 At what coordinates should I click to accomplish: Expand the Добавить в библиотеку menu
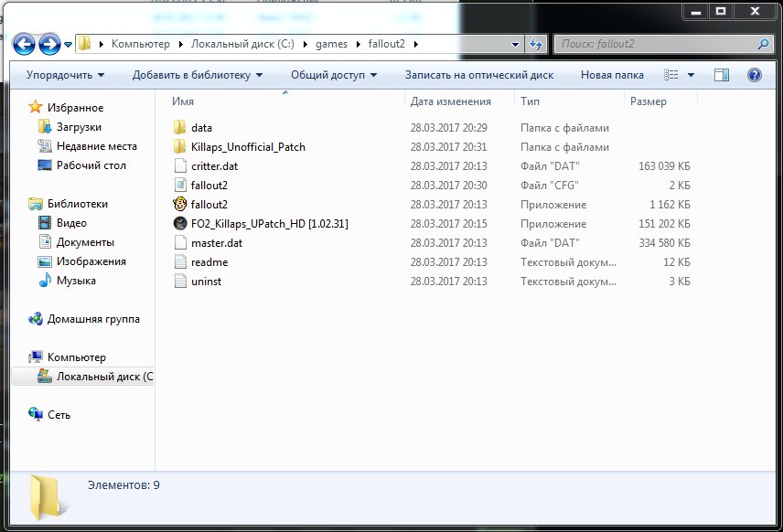[x=198, y=75]
